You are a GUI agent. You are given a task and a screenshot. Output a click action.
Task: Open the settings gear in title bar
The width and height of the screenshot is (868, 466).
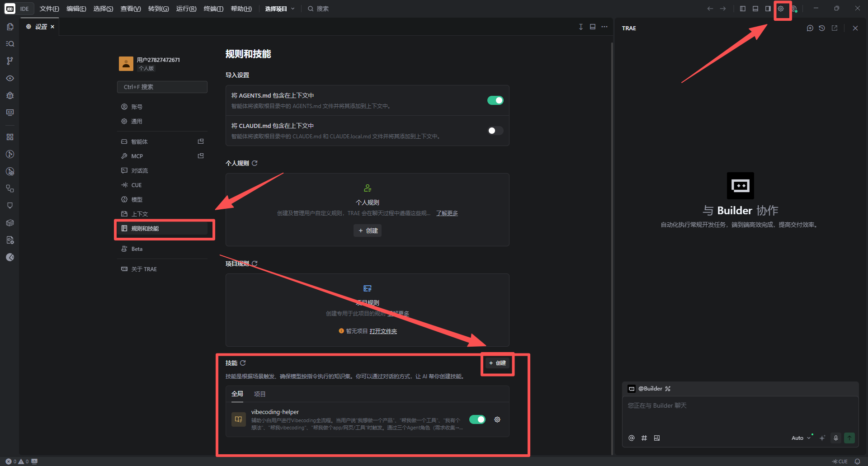[781, 9]
